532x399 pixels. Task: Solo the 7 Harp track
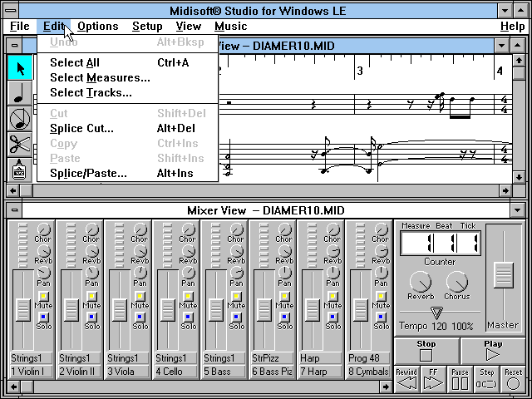332,318
